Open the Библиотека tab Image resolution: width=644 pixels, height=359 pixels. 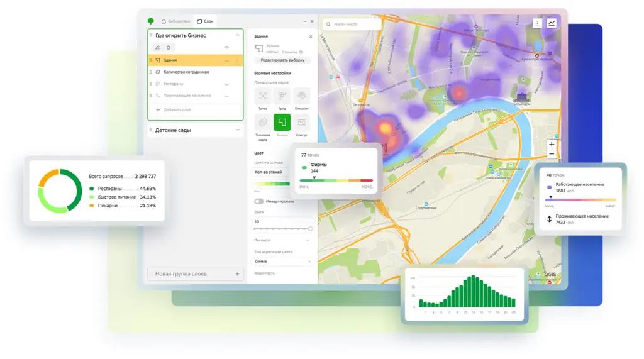tap(175, 21)
